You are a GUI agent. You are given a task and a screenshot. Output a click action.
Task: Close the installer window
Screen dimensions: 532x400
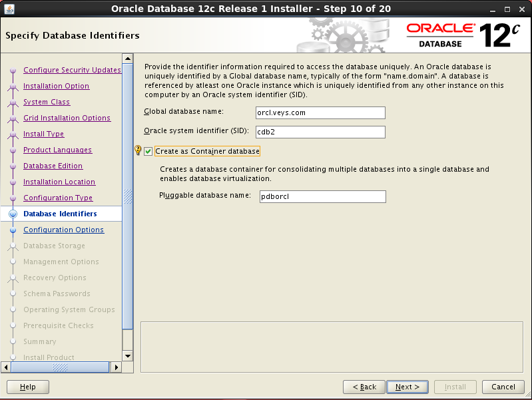[x=522, y=9]
